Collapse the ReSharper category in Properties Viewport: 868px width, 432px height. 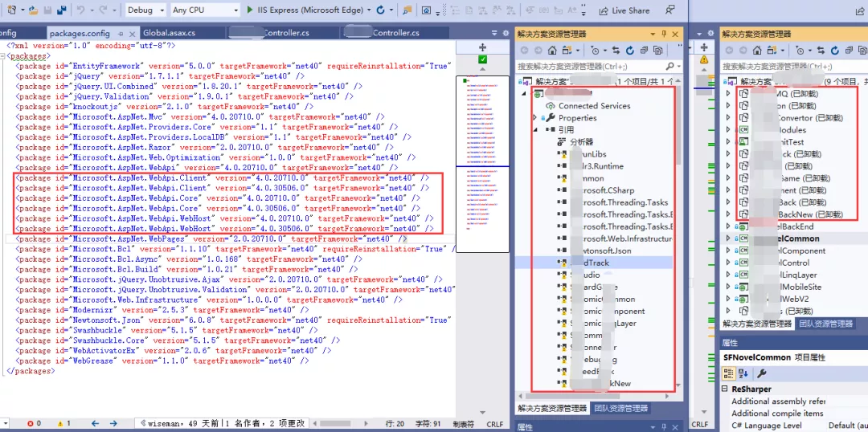coord(726,389)
